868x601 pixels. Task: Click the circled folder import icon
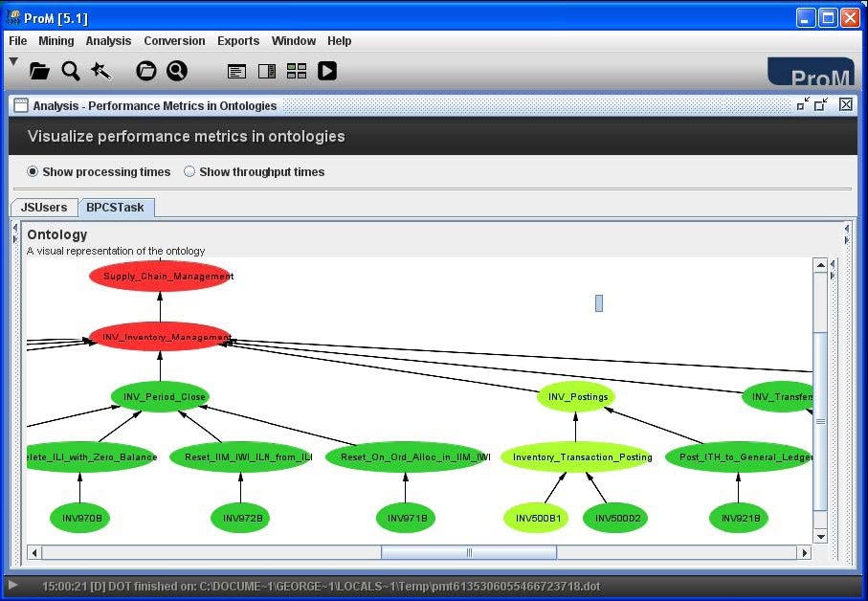tap(145, 70)
